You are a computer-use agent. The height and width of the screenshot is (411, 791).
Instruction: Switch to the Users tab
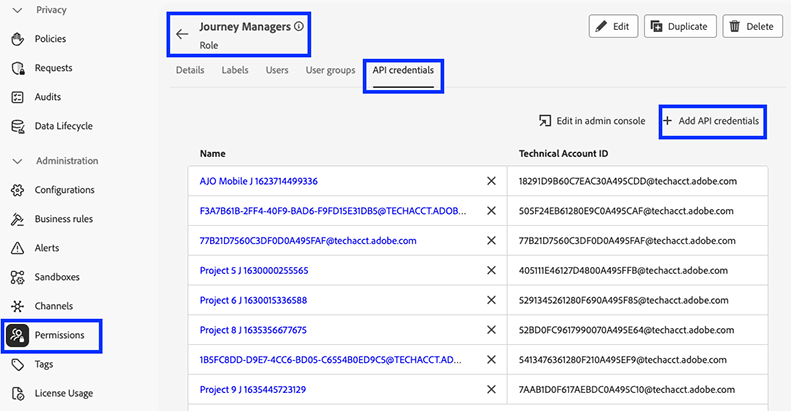(x=277, y=70)
